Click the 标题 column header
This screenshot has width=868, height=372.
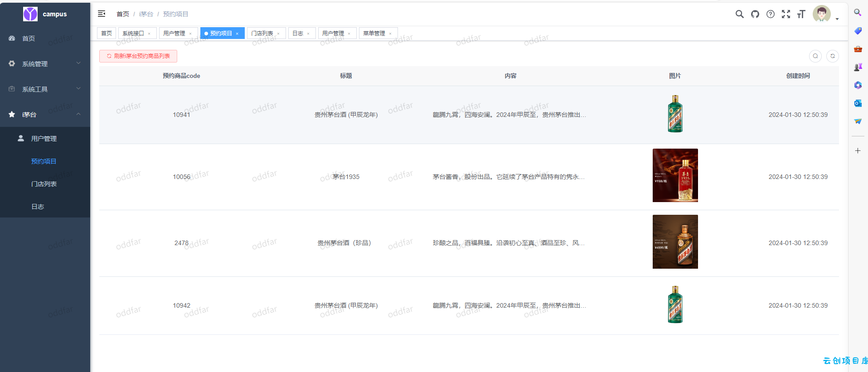pyautogui.click(x=346, y=76)
